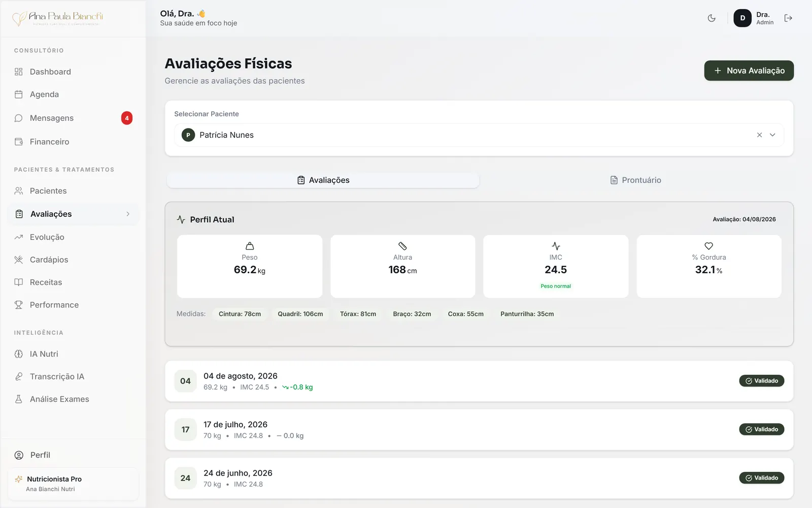Click the Perfil Atual heading pulse icon
Image resolution: width=812 pixels, height=508 pixels.
181,219
